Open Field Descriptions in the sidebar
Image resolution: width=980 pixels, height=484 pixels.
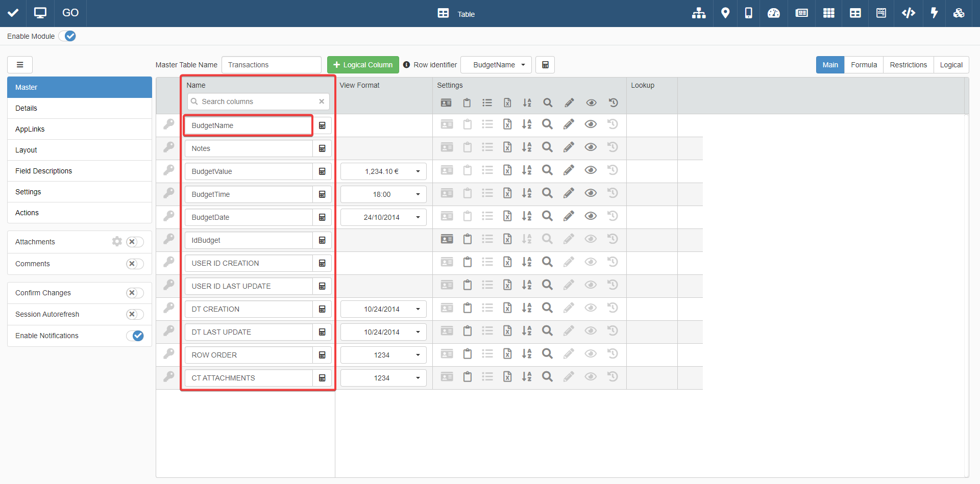pos(44,171)
